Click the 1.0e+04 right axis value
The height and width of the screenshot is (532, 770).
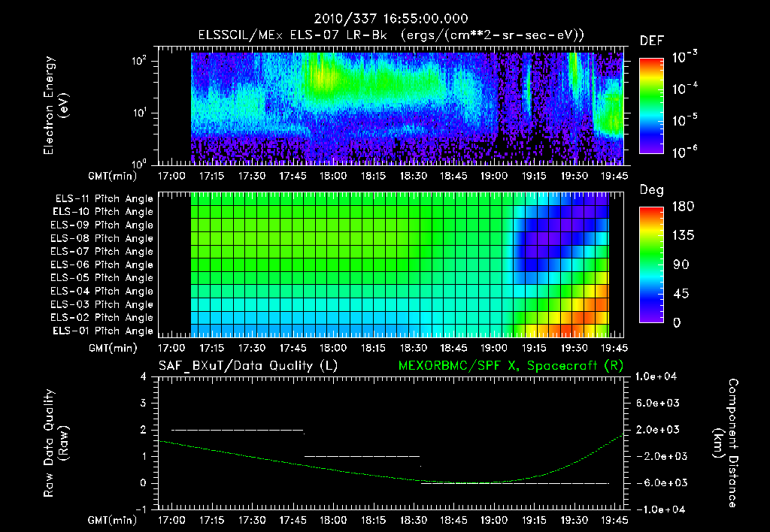(656, 376)
